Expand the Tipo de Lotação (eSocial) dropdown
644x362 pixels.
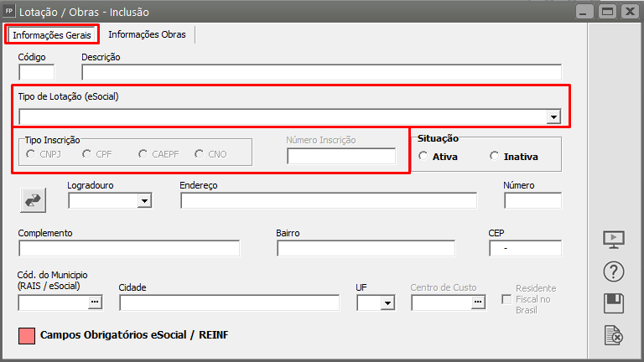[553, 117]
